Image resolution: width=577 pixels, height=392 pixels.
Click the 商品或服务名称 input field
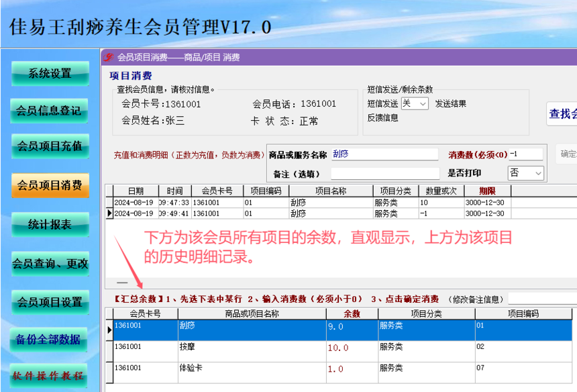384,154
